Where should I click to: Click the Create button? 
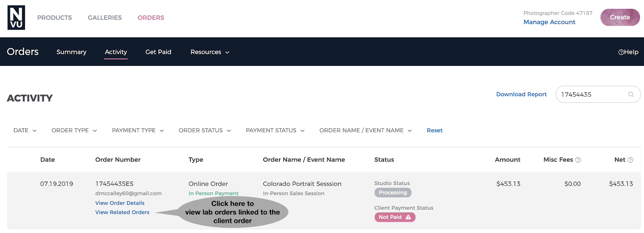pyautogui.click(x=620, y=17)
